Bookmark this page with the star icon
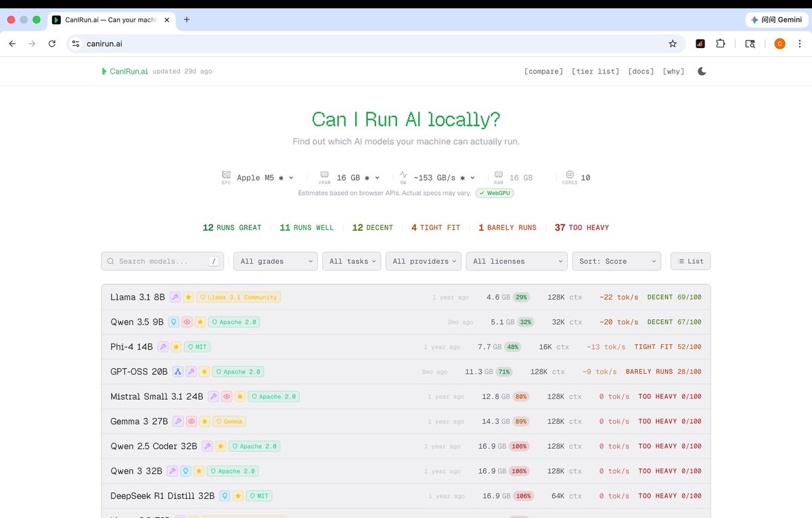The image size is (812, 518). point(673,43)
